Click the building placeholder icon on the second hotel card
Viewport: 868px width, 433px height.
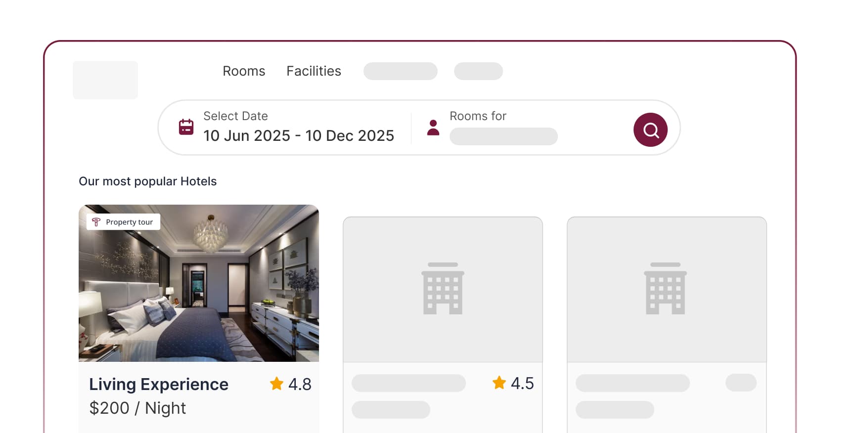[x=443, y=289]
